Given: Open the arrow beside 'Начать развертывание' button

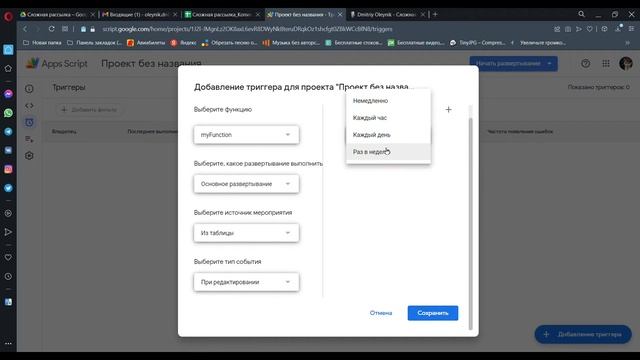Looking at the screenshot, I should click(549, 64).
